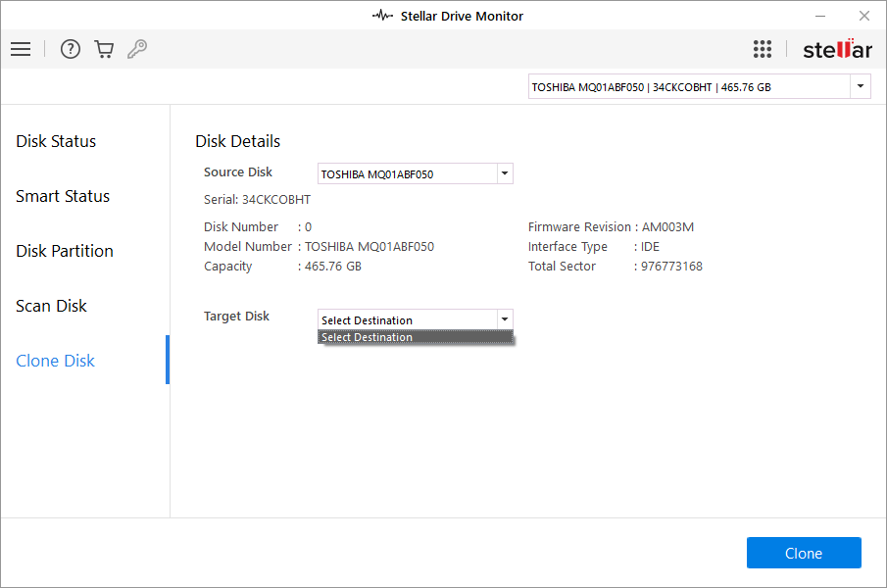Open the hamburger menu
Image resolution: width=887 pixels, height=588 pixels.
21,49
